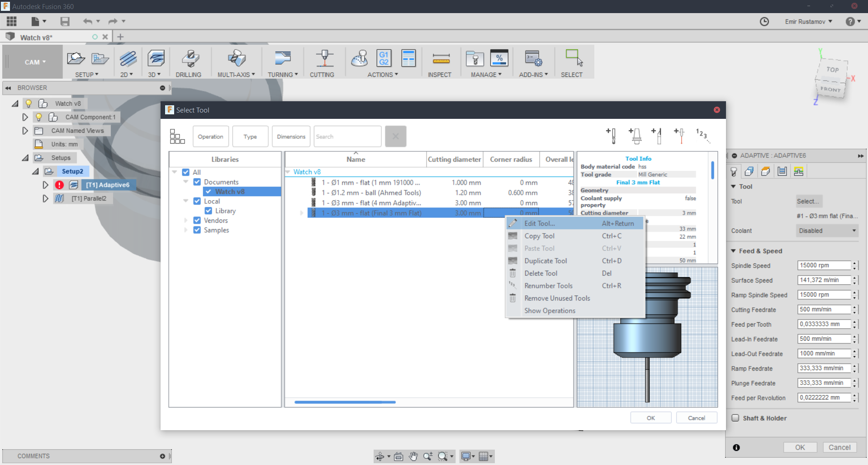Choose Renumber Tools from the context menu

(575, 286)
